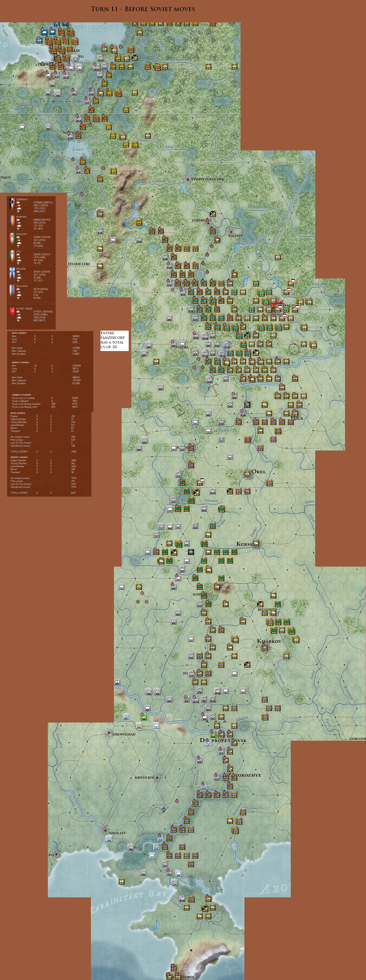Viewport: 366px width, 980px height.
Task: Click the Trucks Lost Moving Units row
Action: 45,407
